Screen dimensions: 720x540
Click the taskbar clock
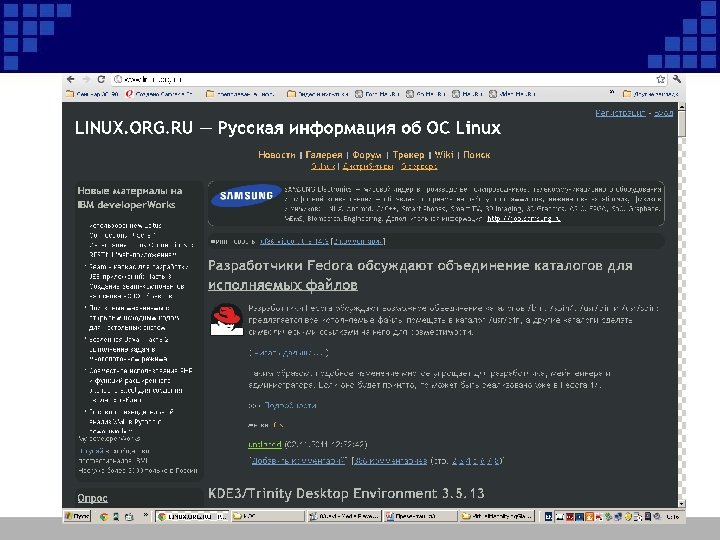coord(672,517)
